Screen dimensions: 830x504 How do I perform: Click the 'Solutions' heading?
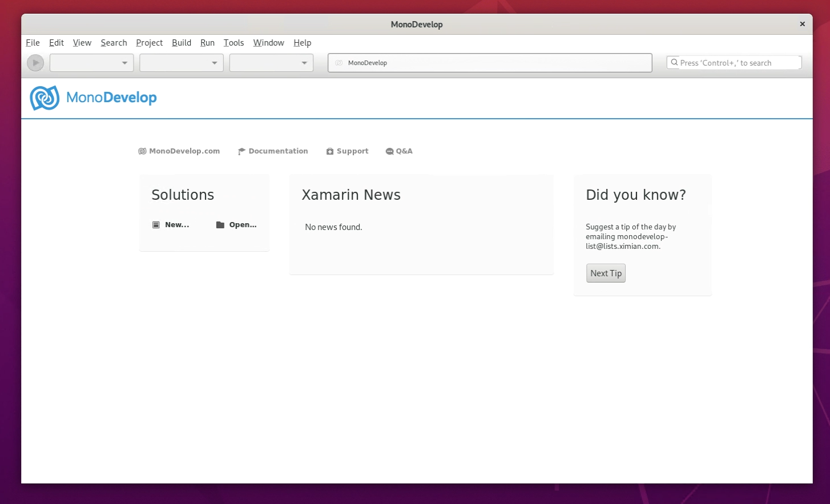(x=183, y=195)
